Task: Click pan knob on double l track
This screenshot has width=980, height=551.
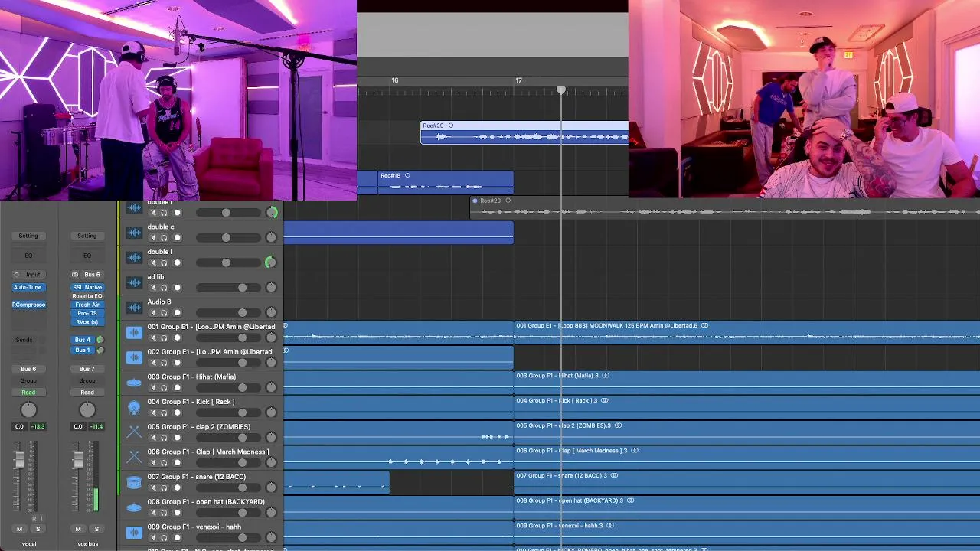Action: coord(270,262)
